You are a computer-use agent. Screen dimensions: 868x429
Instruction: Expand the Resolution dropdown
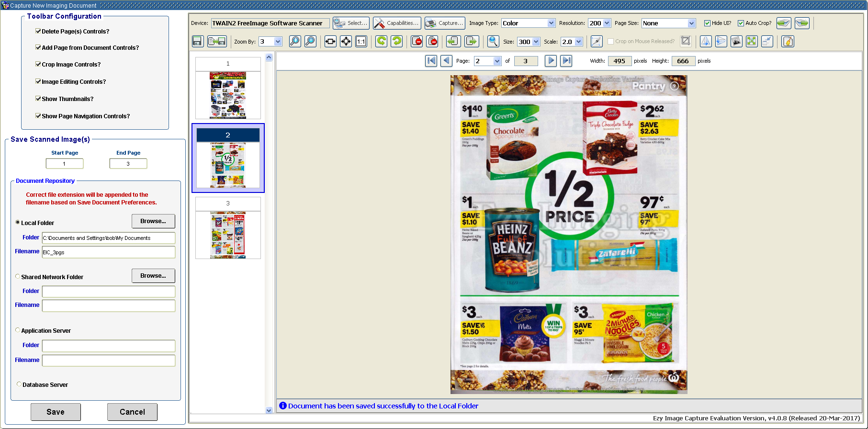(x=607, y=23)
